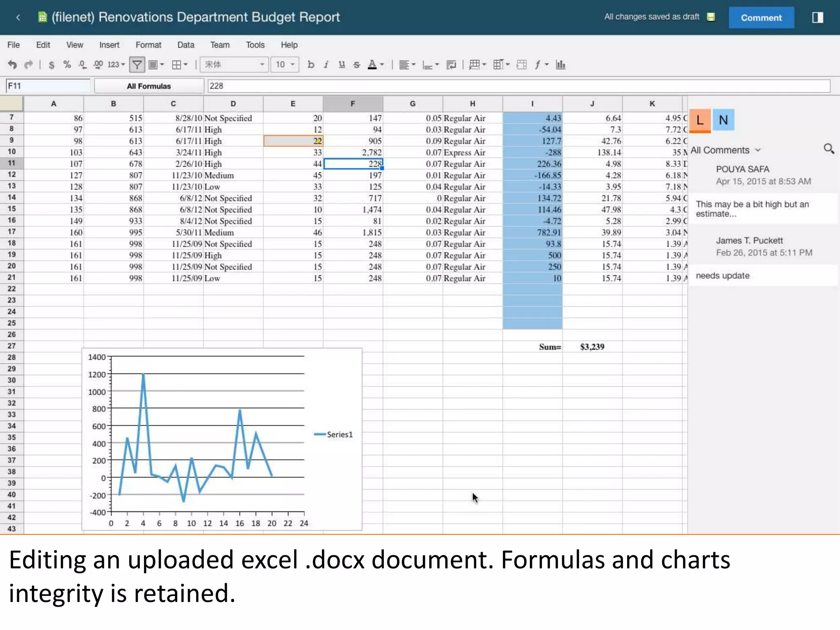
Task: Click the document title text
Action: pyautogui.click(x=196, y=17)
